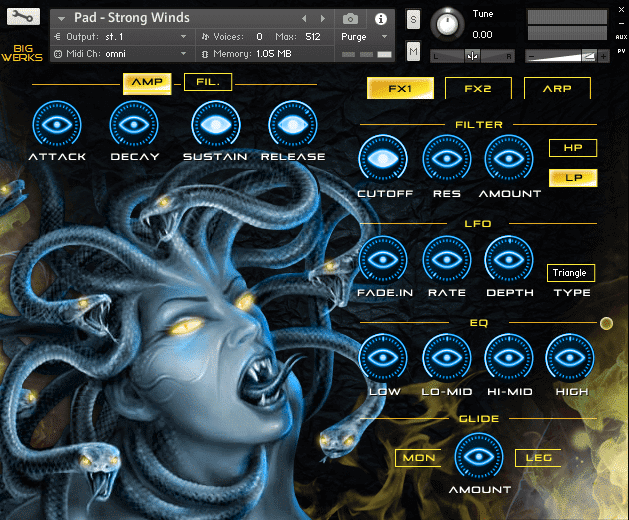Close the instrument with X
The width and height of the screenshot is (629, 520).
pyautogui.click(x=621, y=10)
